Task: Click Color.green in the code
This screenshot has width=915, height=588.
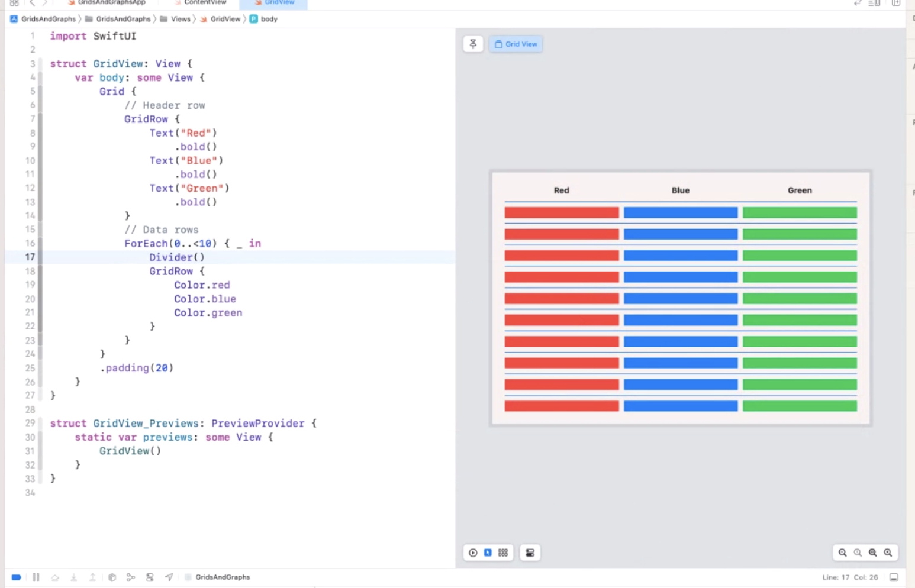Action: point(208,313)
